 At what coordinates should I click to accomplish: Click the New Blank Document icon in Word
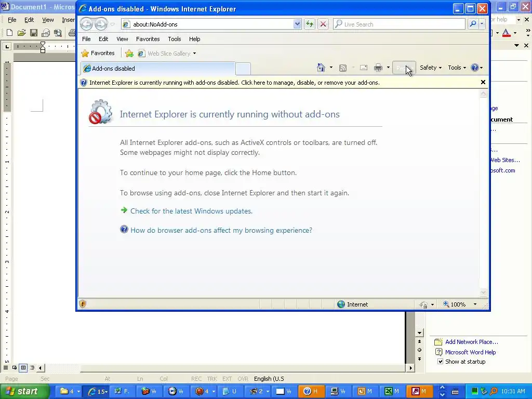point(9,33)
